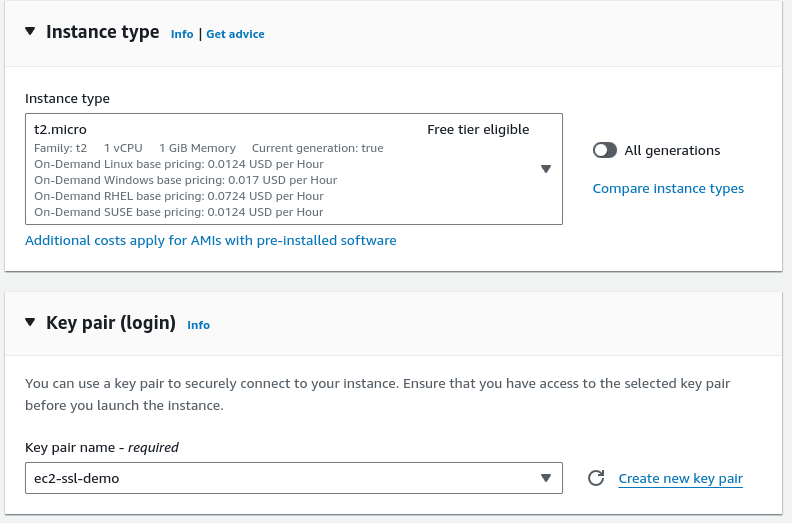792x523 pixels.
Task: Click the All generations label text
Action: (672, 150)
